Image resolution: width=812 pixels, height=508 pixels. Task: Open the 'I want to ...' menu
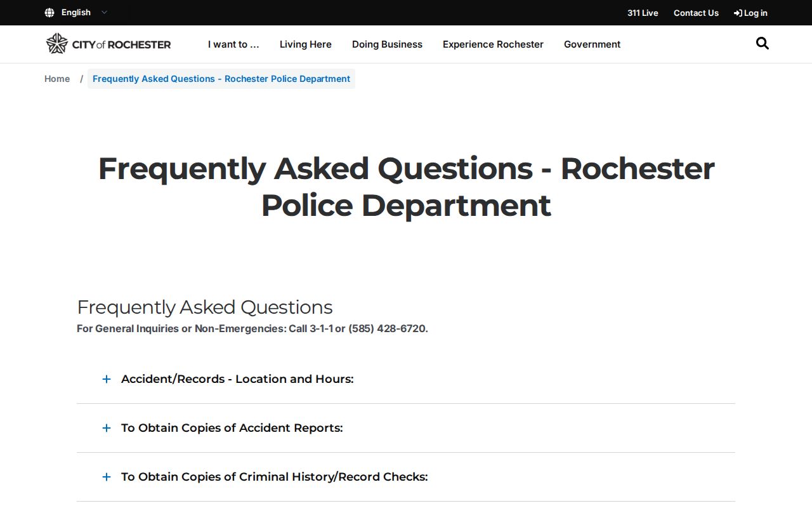click(x=233, y=44)
